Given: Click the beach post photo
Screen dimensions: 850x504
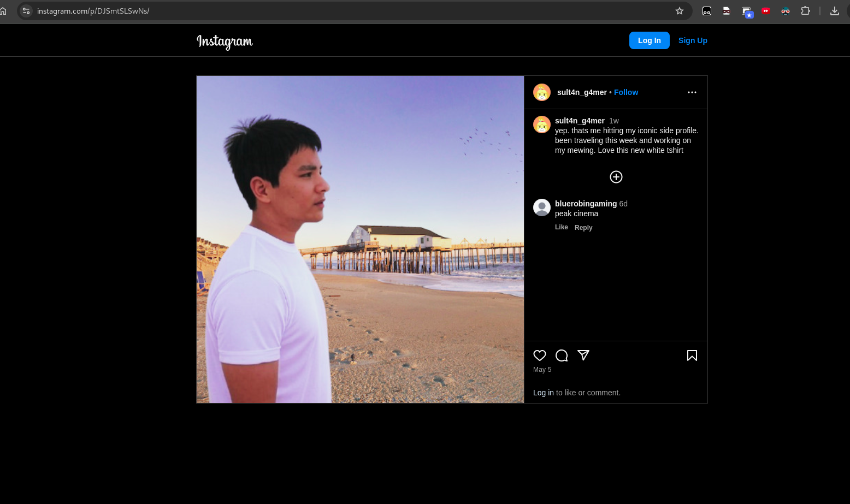Looking at the screenshot, I should click(x=360, y=239).
